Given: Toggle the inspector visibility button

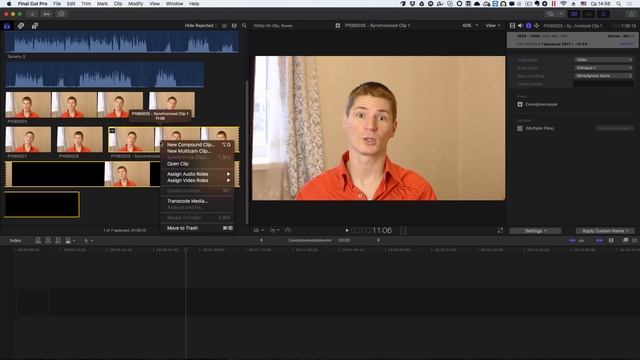Looking at the screenshot, I should coord(603,14).
